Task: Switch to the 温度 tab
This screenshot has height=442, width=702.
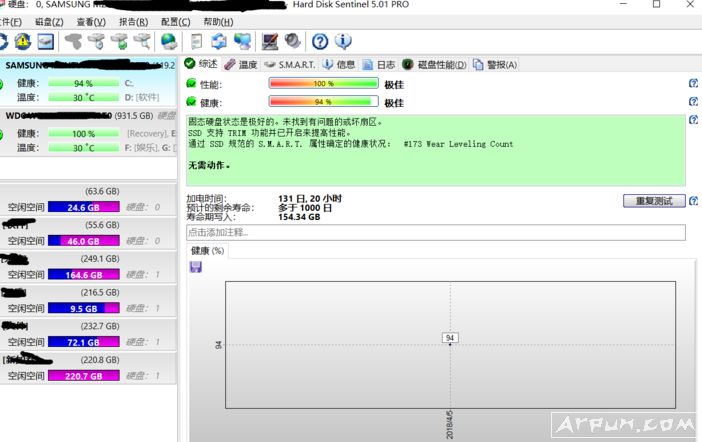Action: [x=241, y=65]
